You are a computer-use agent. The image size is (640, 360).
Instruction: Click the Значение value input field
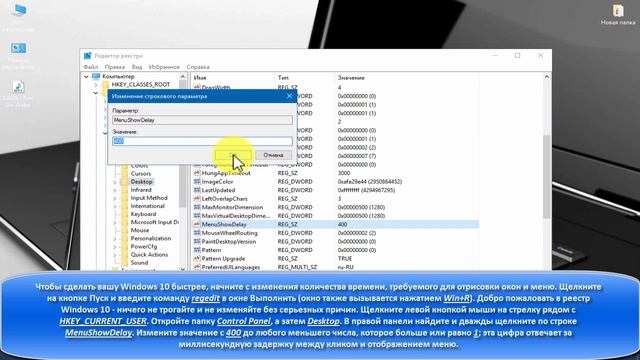pyautogui.click(x=202, y=141)
